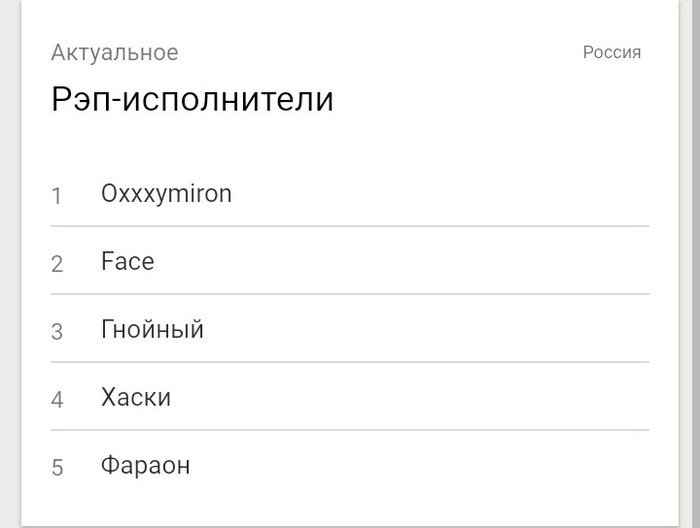Open the Россия region selector
The height and width of the screenshot is (528, 700).
(x=611, y=53)
